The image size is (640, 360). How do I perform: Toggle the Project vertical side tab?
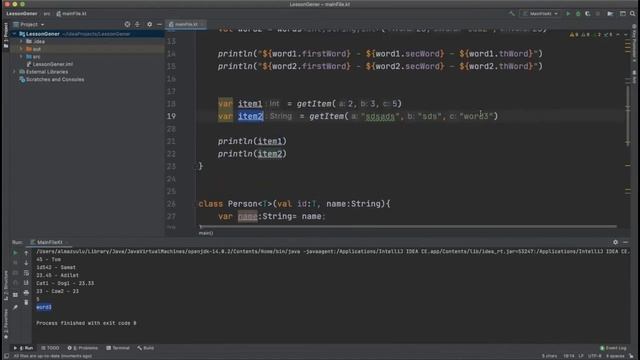coord(6,36)
